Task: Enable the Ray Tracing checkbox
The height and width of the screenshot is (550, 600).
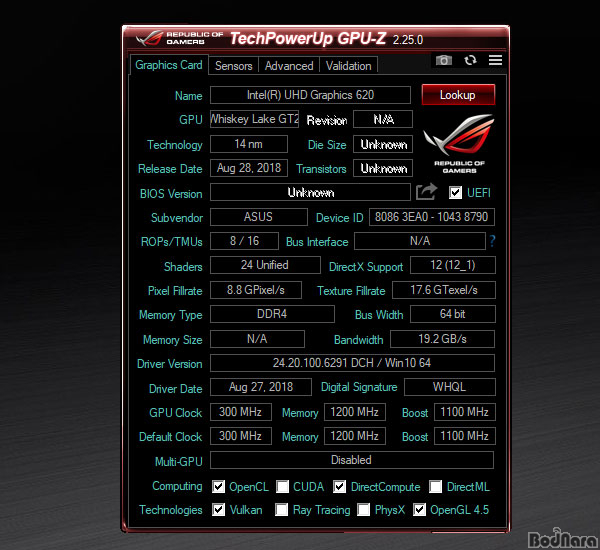Action: pyautogui.click(x=282, y=509)
